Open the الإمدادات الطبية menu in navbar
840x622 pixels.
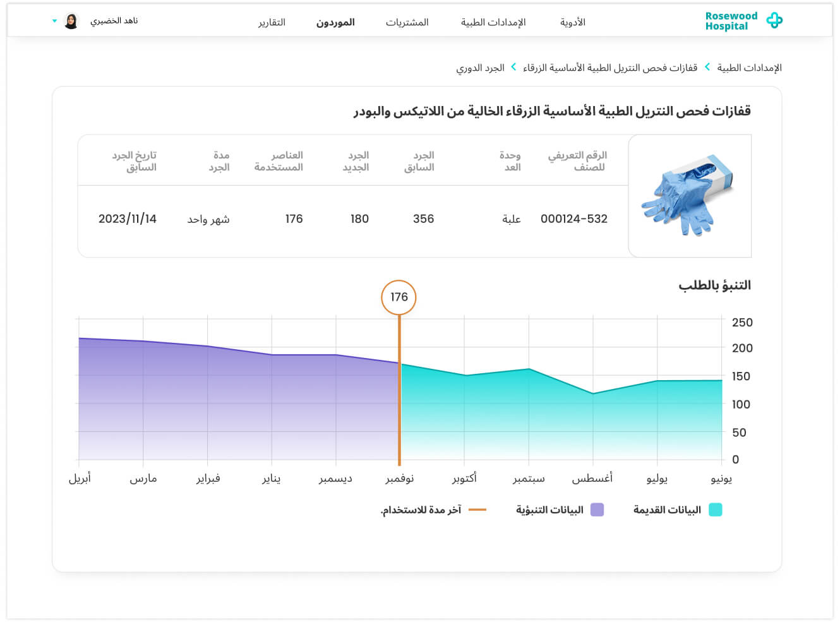point(493,22)
